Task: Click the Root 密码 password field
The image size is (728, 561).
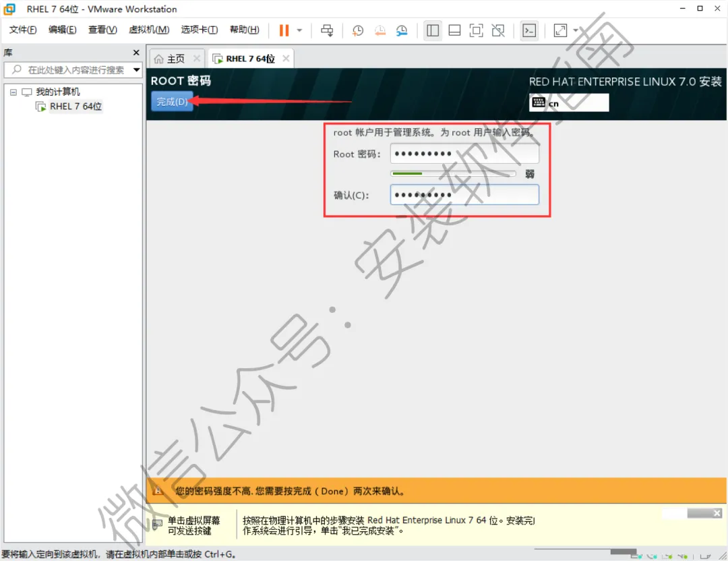Action: tap(464, 154)
